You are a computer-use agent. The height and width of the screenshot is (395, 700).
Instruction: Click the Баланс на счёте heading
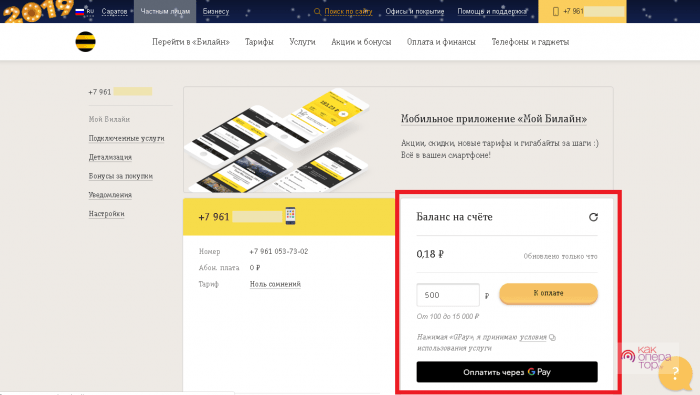point(454,217)
